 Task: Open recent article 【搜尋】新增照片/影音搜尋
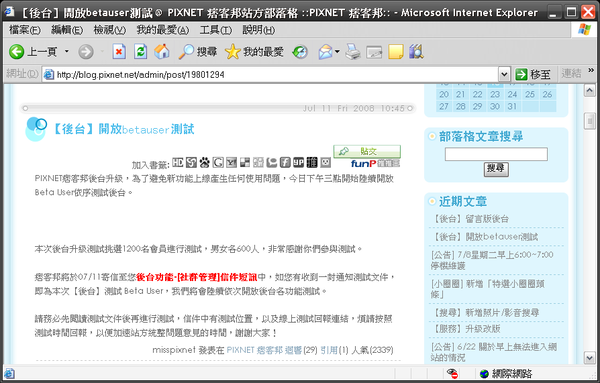point(485,313)
